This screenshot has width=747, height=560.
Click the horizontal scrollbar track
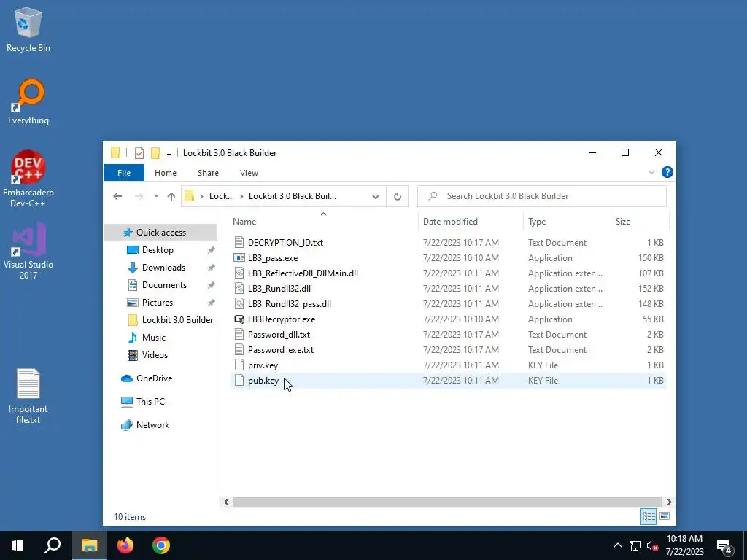447,502
